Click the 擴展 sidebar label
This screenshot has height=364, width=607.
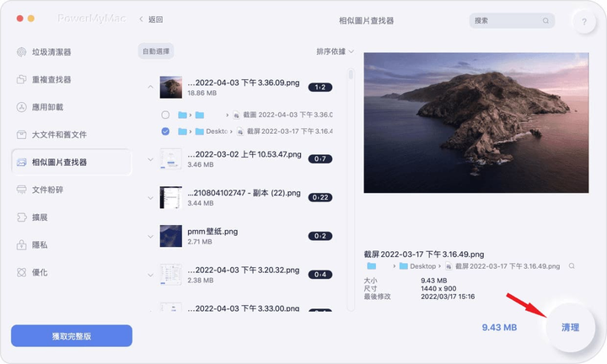pos(40,217)
